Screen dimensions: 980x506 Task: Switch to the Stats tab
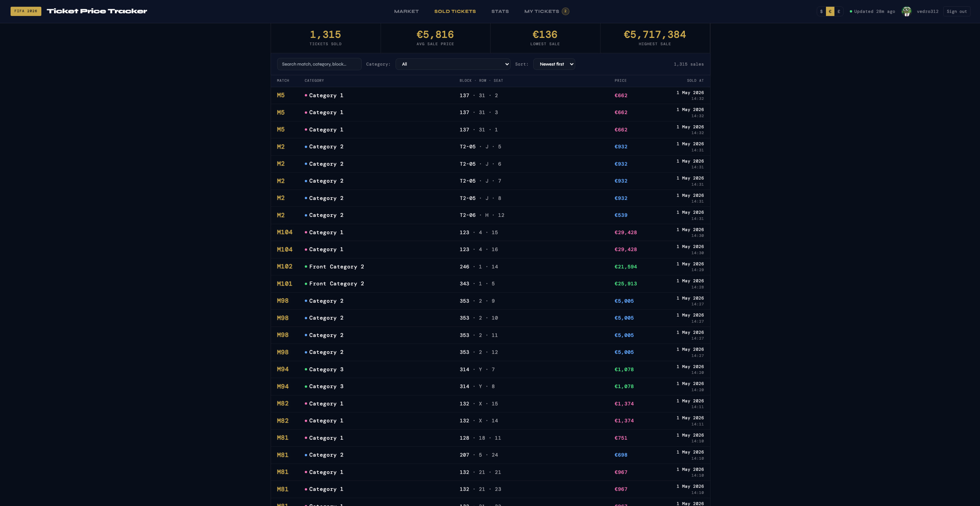pos(500,11)
